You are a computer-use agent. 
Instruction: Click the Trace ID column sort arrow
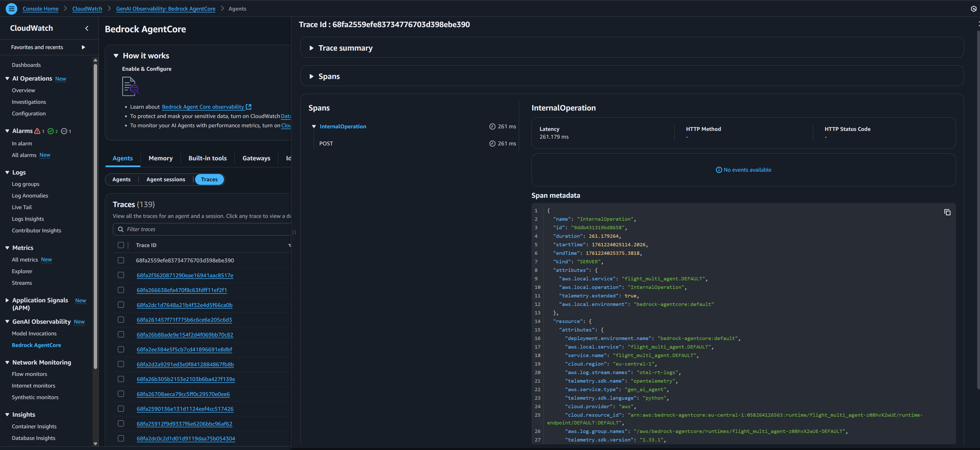tap(290, 245)
